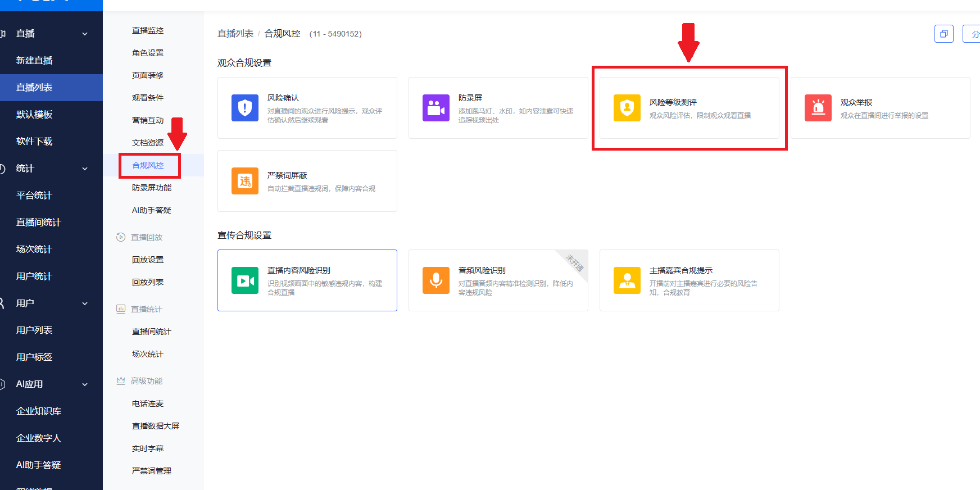The image size is (980, 490).
Task: Collapse the 用户 sidebar section chevron
Action: [85, 303]
